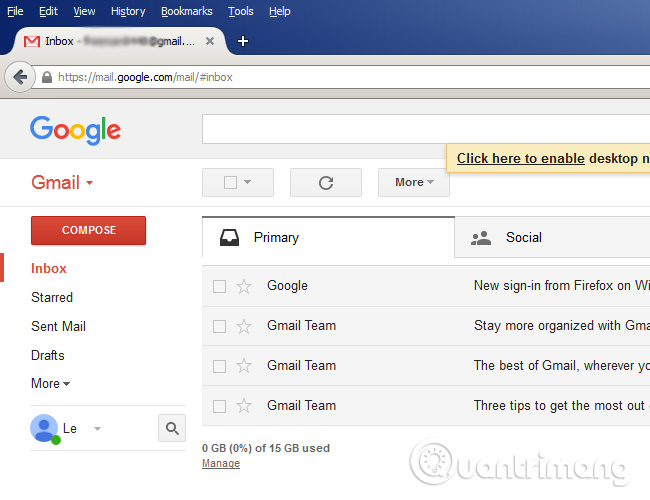Image resolution: width=650 pixels, height=500 pixels.
Task: Click into the Gmail search box
Action: coord(426,129)
